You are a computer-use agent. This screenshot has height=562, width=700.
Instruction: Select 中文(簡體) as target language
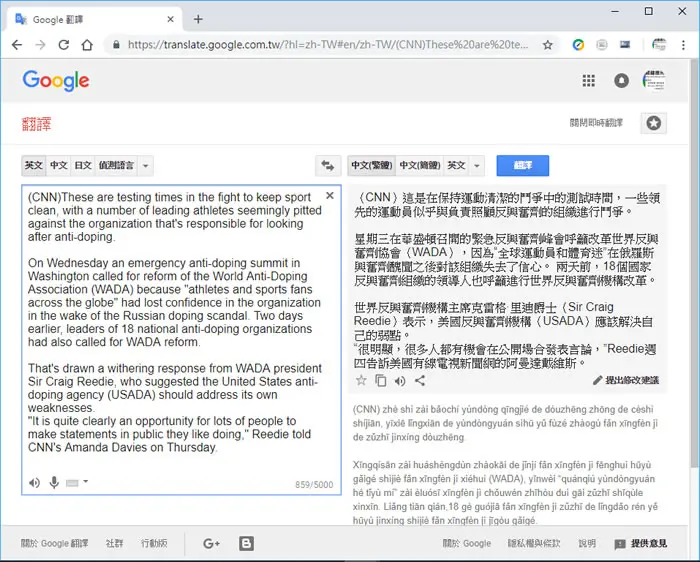tap(420, 166)
